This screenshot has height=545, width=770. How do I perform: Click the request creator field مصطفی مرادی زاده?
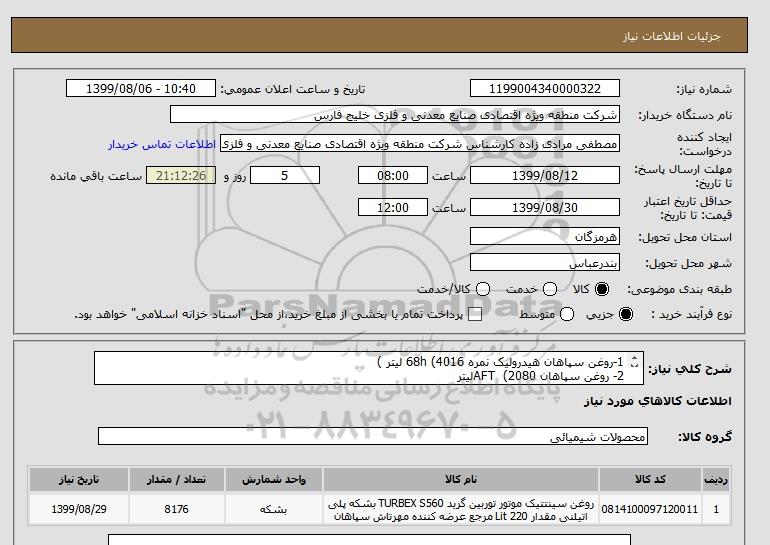[419, 144]
